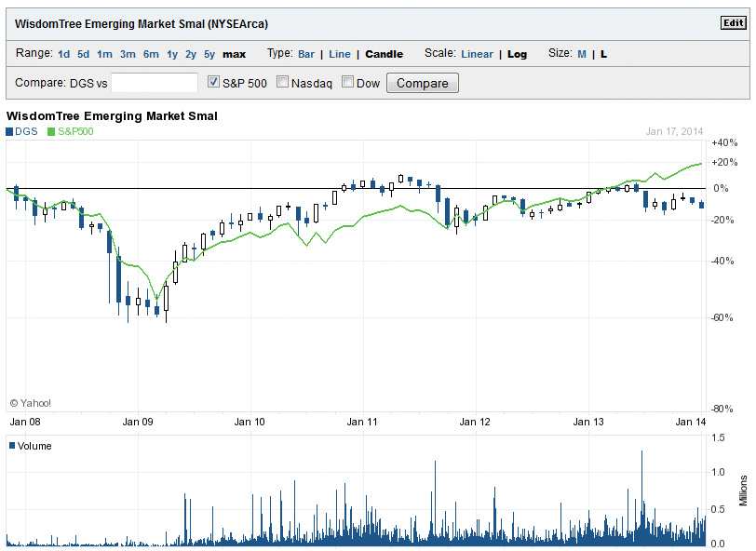Click the Jan 10 axis label
Image resolution: width=756 pixels, height=551 pixels.
(250, 422)
